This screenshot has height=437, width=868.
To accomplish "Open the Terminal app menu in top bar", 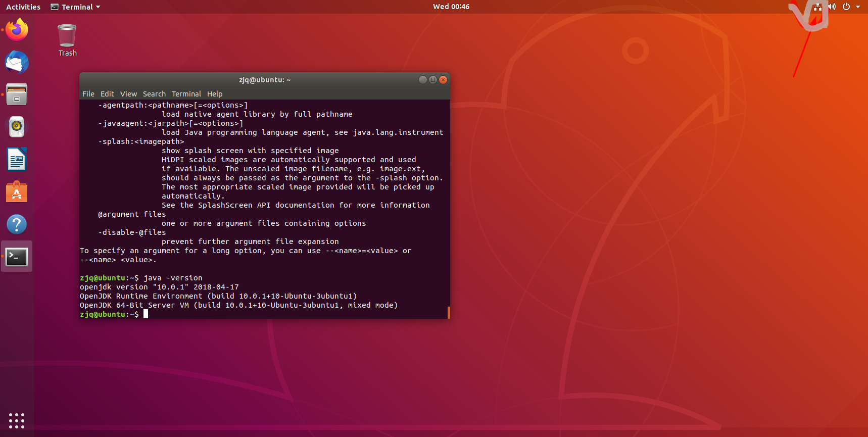I will coord(75,7).
